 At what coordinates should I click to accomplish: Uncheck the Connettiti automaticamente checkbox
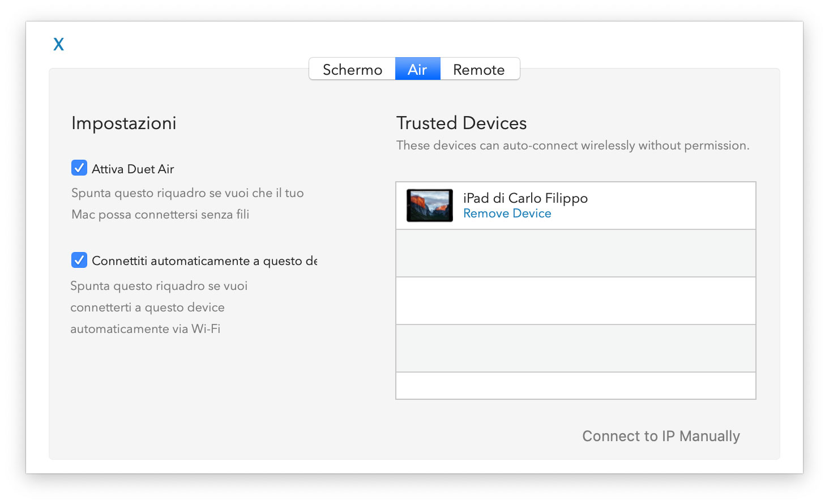tap(79, 260)
